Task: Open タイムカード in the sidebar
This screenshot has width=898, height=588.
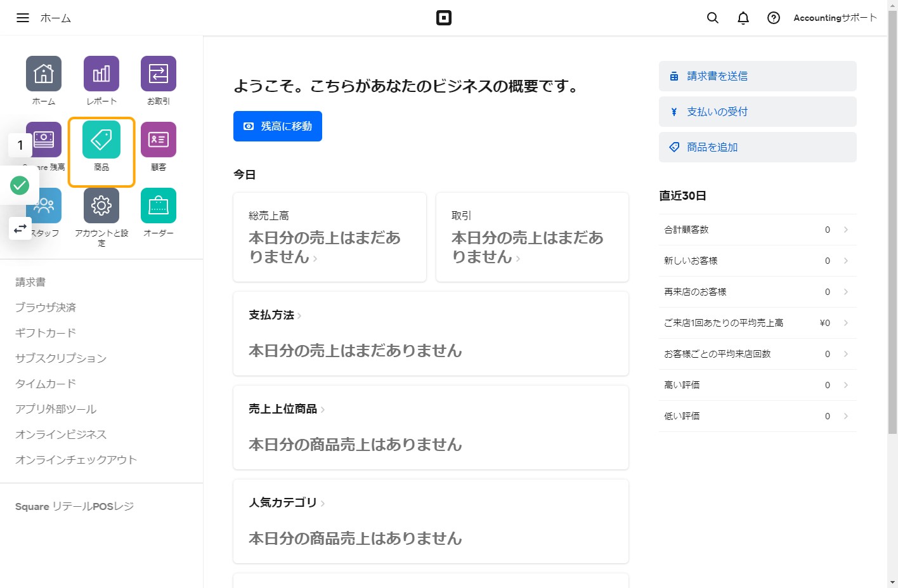Action: [x=46, y=384]
